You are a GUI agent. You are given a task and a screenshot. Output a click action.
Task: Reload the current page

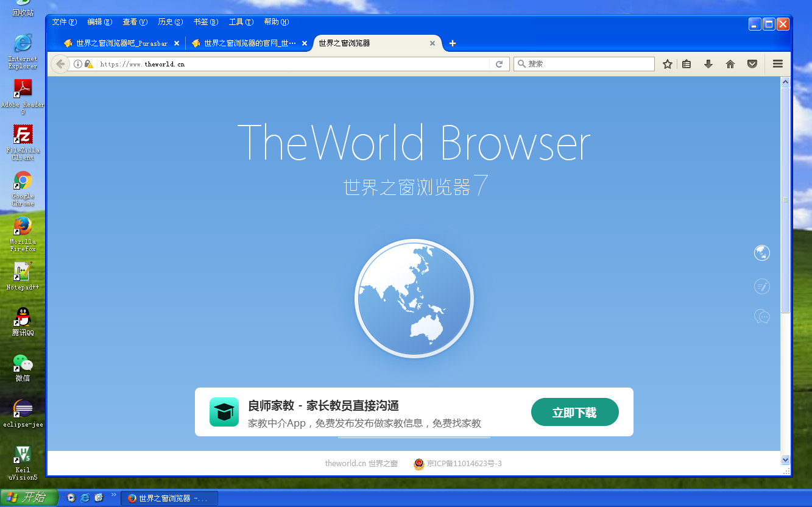coord(499,64)
